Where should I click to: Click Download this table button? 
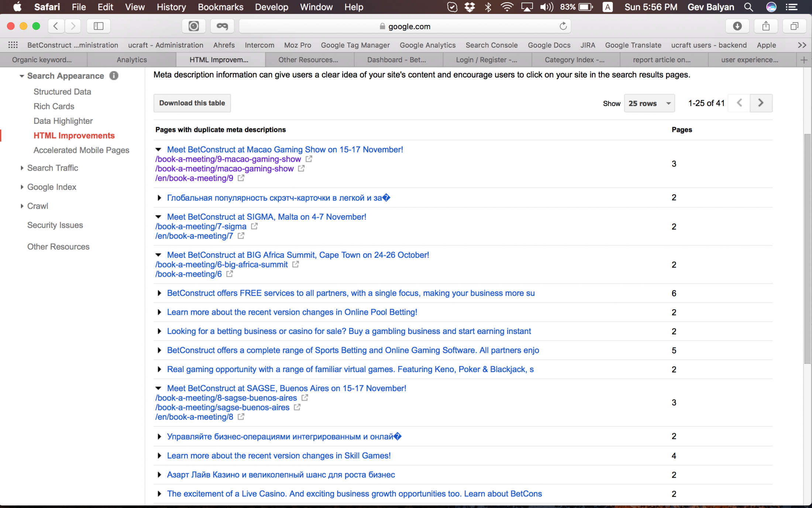pos(192,103)
